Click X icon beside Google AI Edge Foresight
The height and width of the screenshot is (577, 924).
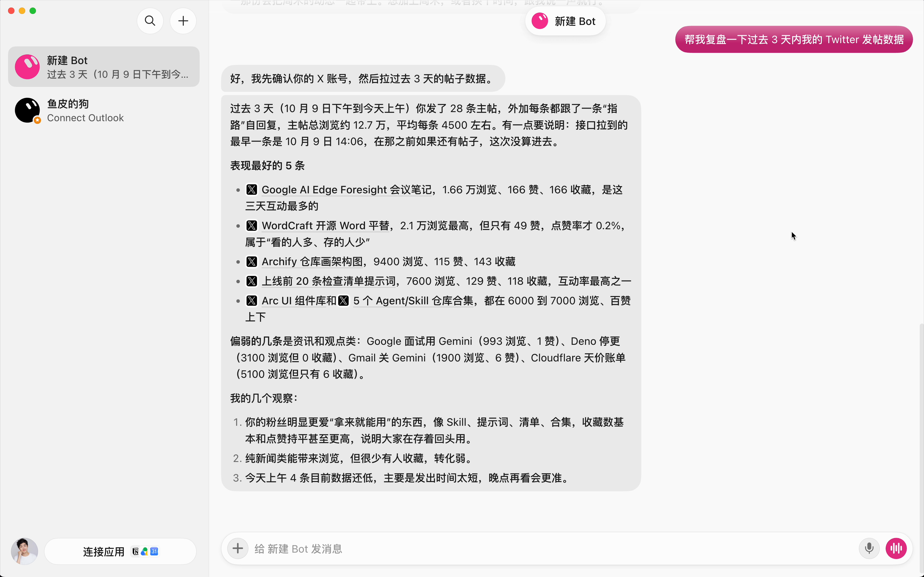click(252, 190)
